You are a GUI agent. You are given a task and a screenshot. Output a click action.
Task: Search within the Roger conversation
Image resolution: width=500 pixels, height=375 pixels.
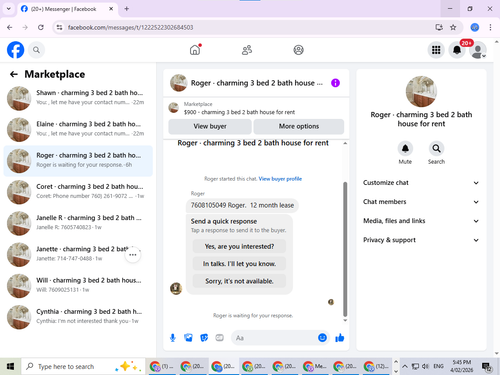tap(436, 149)
